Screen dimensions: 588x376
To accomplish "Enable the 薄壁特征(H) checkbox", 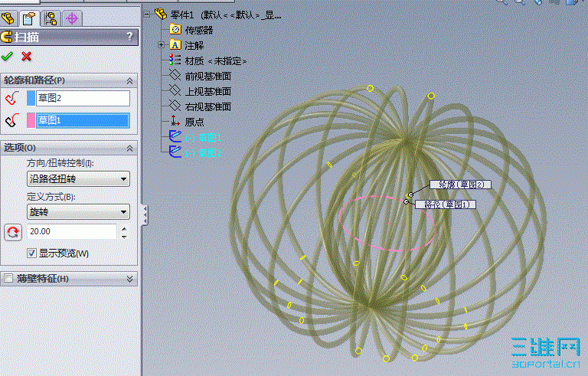I will click(x=8, y=279).
